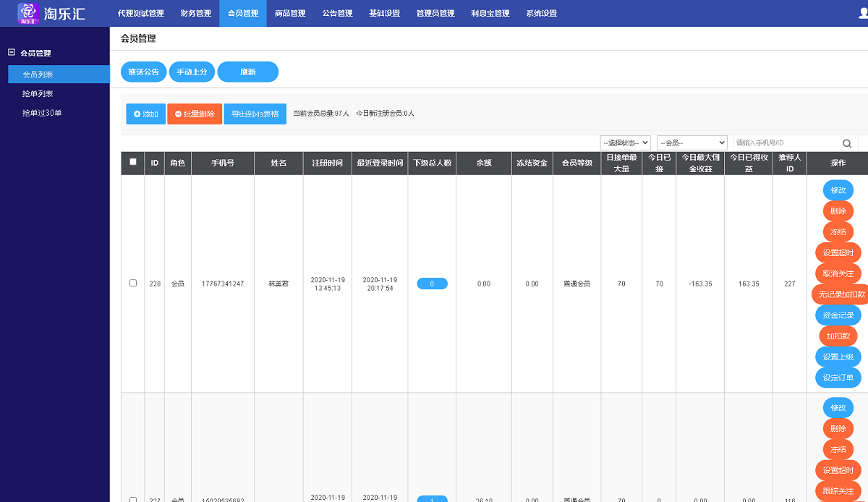Click the phone number search input field
The height and width of the screenshot is (502, 868).
point(788,143)
